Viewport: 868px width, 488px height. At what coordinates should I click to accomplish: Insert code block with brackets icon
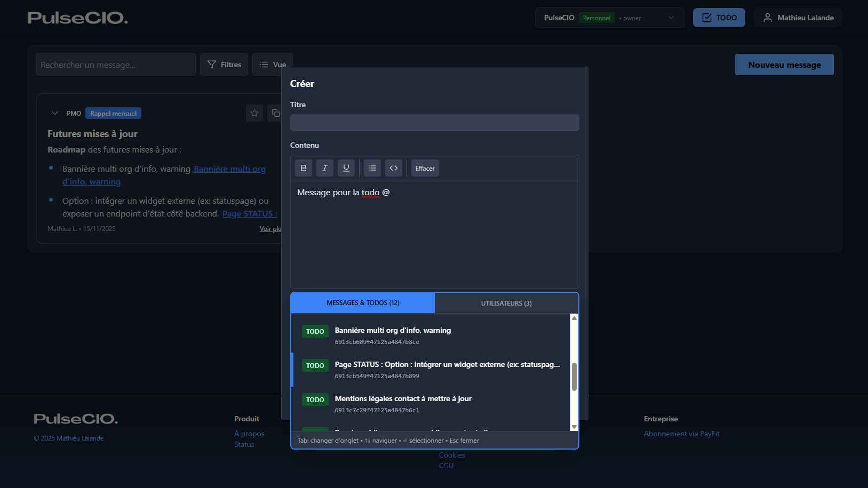pyautogui.click(x=394, y=168)
